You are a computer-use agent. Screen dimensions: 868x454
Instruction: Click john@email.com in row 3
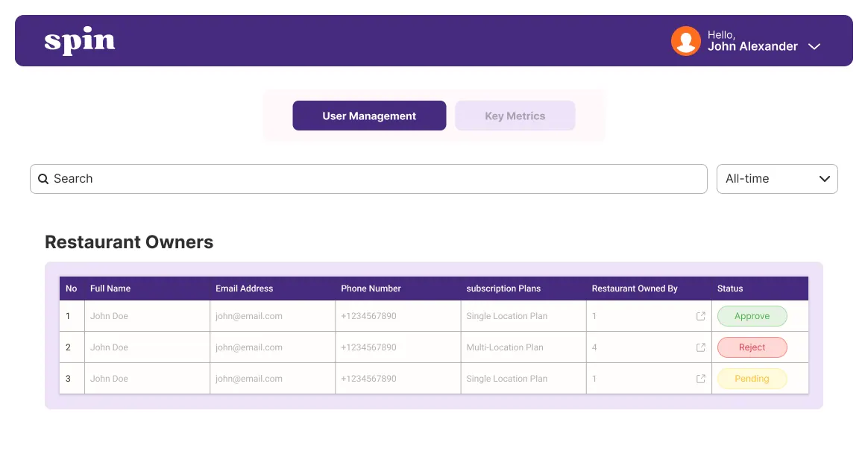(248, 379)
